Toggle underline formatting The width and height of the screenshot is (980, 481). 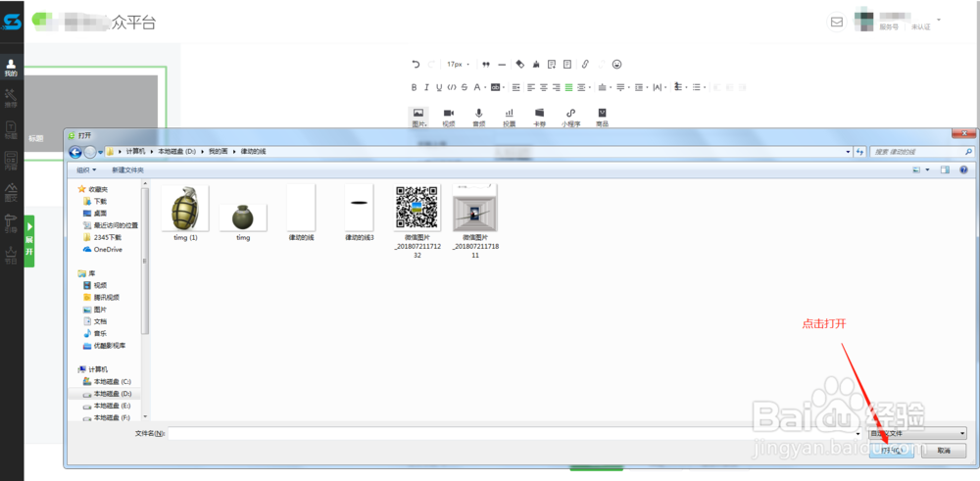pyautogui.click(x=439, y=87)
